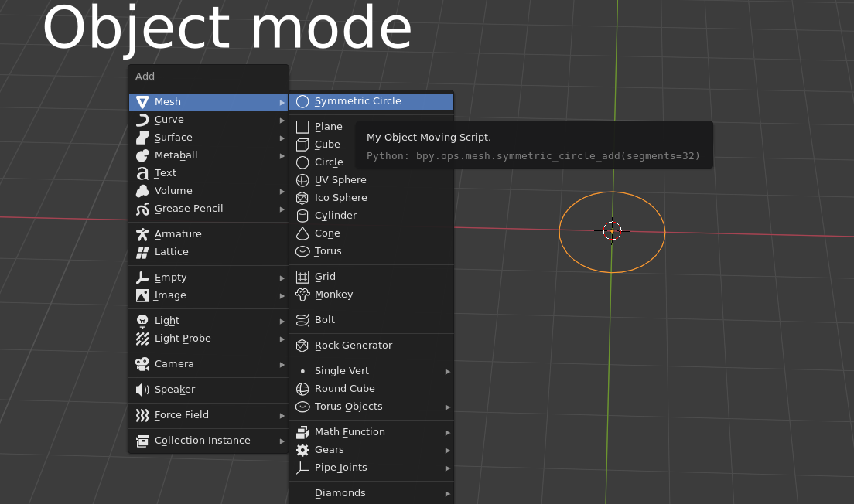Add a Torus mesh
854x504 pixels.
371,251
